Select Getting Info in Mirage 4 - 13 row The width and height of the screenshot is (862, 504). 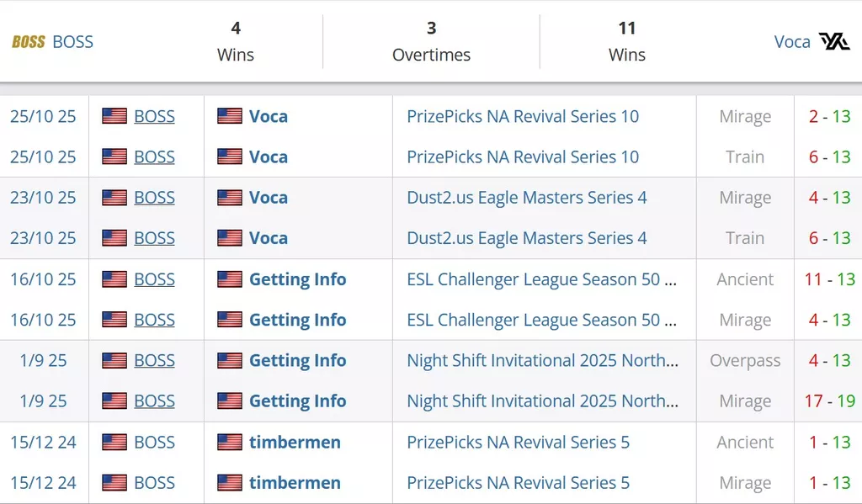tap(297, 320)
